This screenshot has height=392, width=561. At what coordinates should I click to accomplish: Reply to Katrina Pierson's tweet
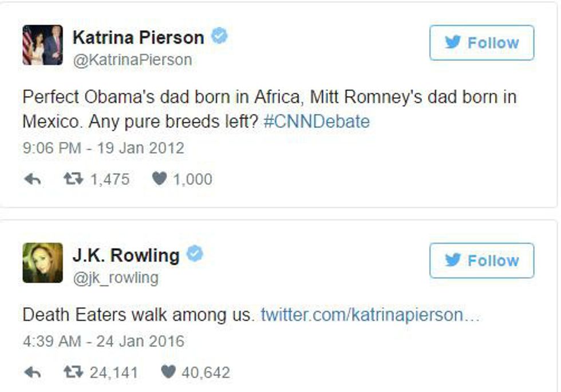(x=33, y=179)
